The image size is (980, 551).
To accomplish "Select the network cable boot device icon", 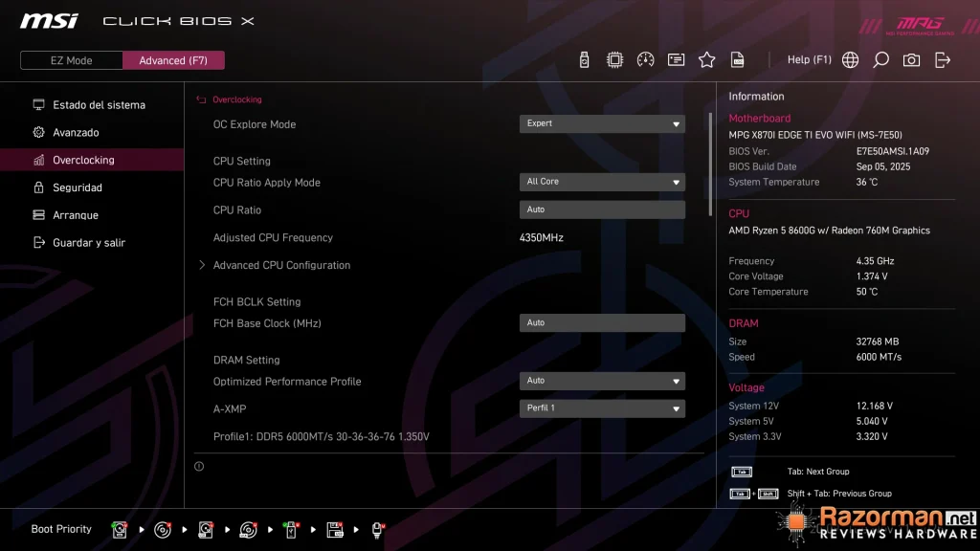I will click(x=377, y=530).
